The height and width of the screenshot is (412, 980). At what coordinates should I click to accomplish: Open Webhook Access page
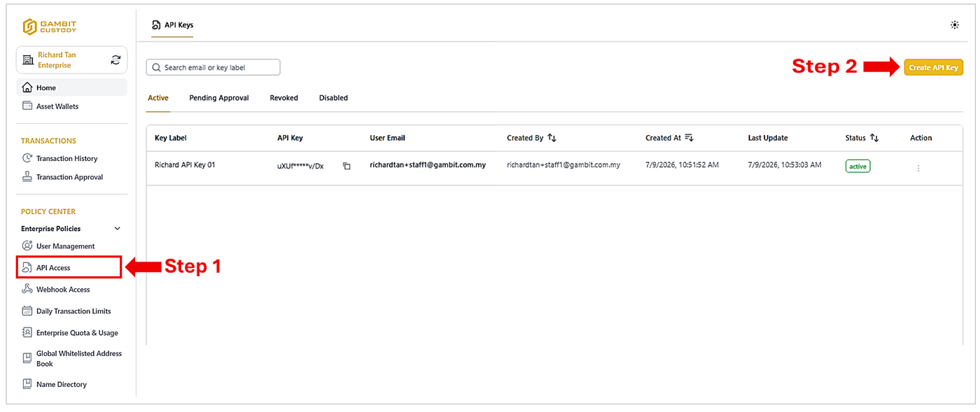click(x=63, y=290)
